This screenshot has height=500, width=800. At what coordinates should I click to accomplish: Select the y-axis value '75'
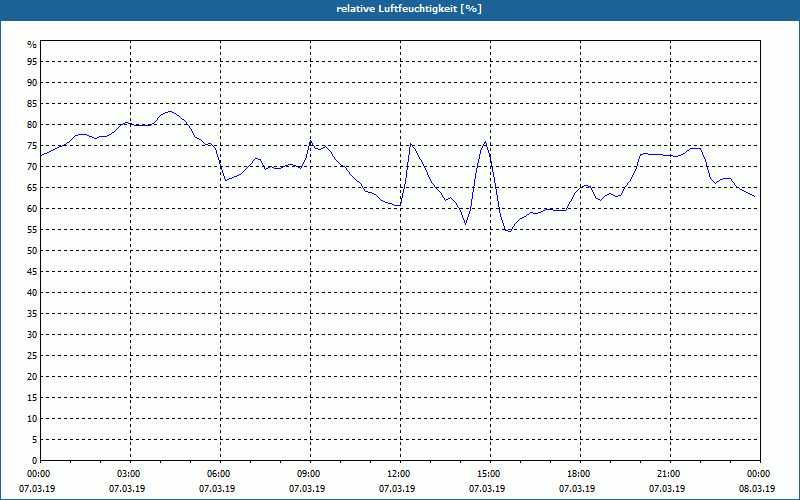(32, 145)
